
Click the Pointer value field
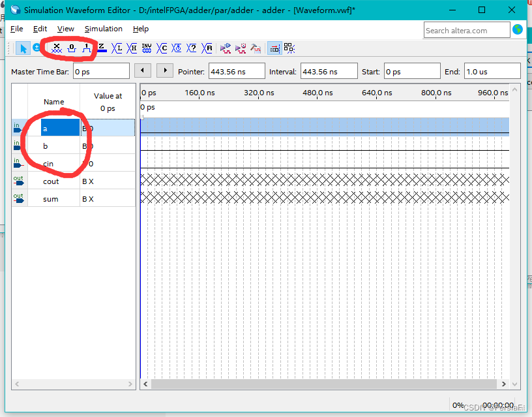tap(237, 71)
